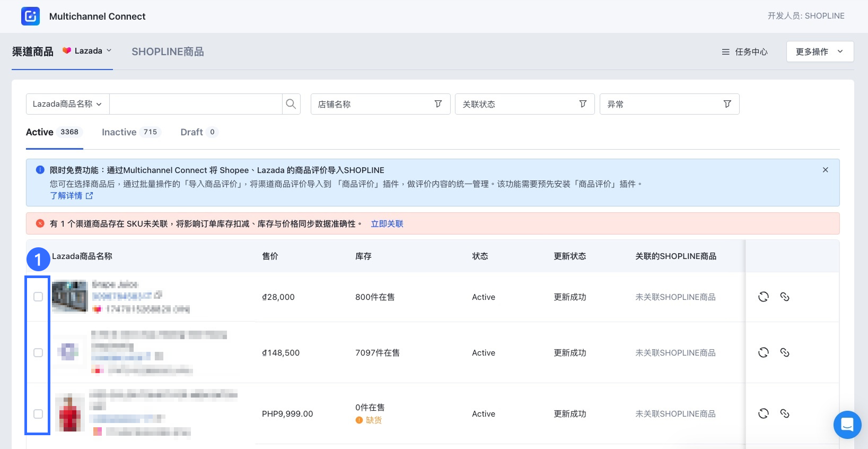Image resolution: width=868 pixels, height=449 pixels.
Task: Open the chat support bubble
Action: click(847, 425)
